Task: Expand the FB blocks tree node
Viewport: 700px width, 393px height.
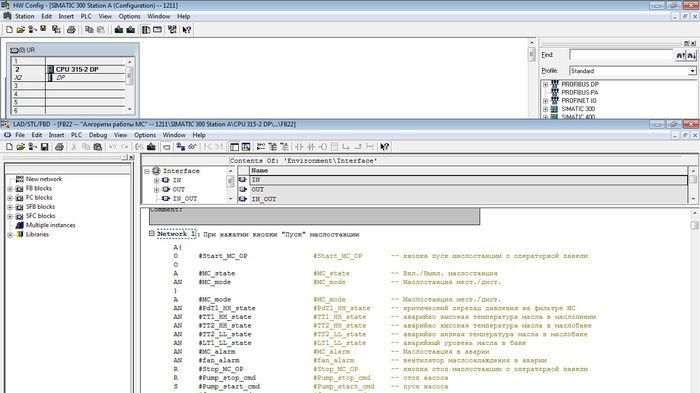Action: [x=10, y=188]
